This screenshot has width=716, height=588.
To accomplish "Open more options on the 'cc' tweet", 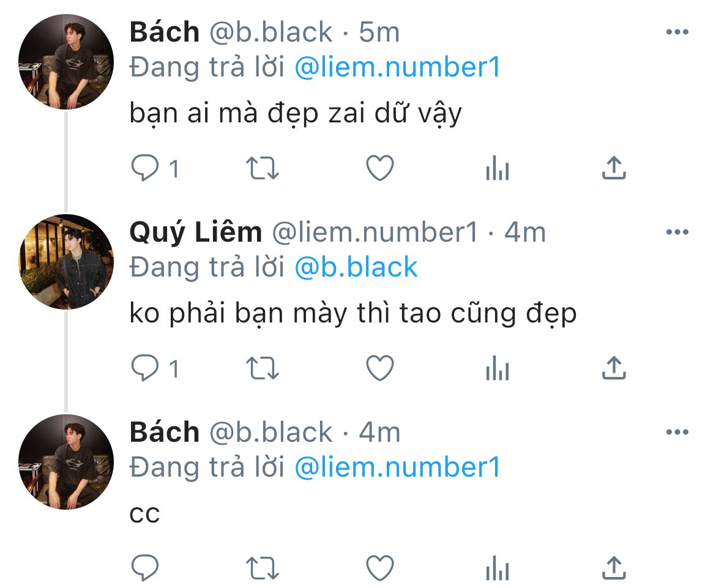I will [x=677, y=432].
